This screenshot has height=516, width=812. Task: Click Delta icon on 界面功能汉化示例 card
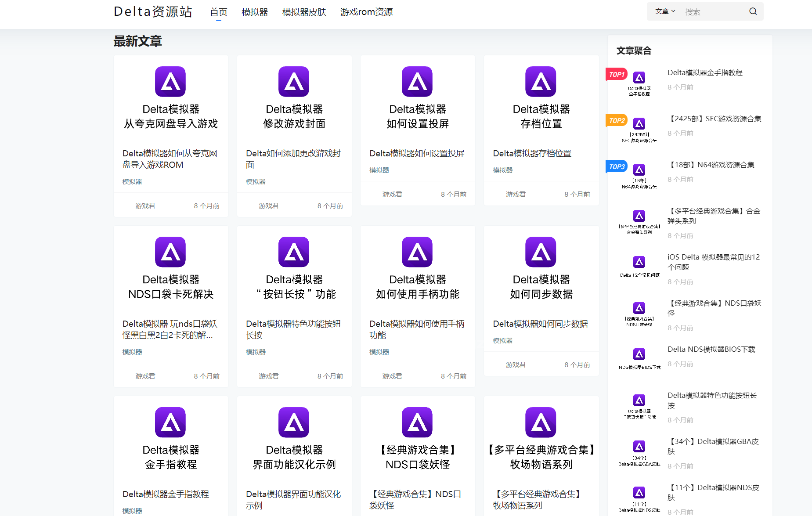tap(294, 422)
